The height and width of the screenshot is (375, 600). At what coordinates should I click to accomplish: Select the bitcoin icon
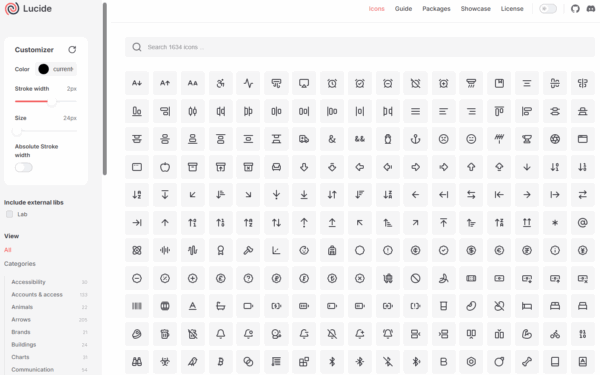220,362
